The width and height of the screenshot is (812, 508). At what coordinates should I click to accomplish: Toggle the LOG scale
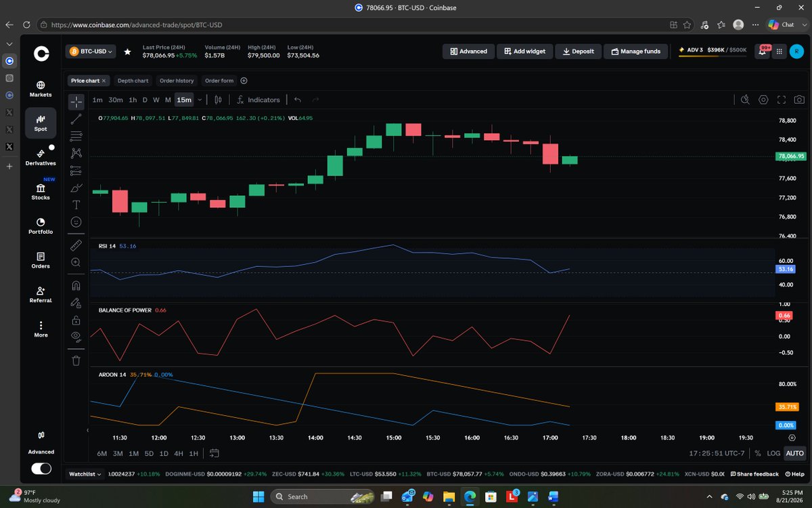point(773,453)
